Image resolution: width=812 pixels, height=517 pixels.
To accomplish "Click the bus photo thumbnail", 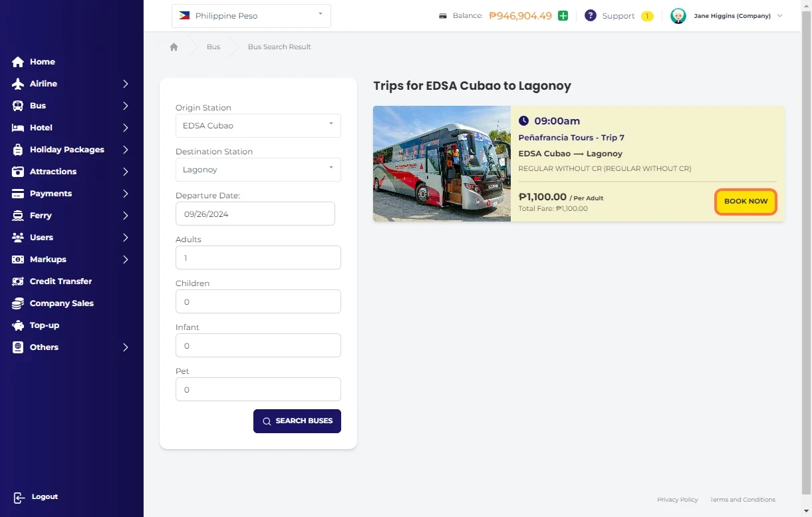I will pyautogui.click(x=442, y=164).
